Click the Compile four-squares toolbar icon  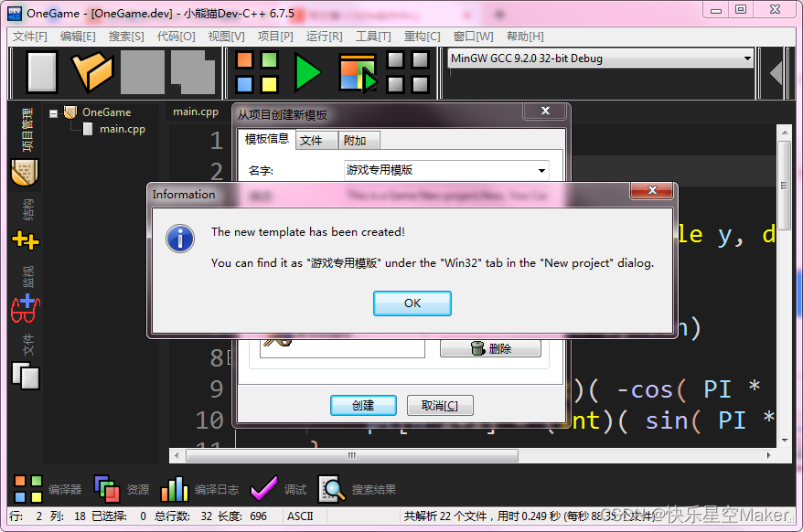point(257,72)
